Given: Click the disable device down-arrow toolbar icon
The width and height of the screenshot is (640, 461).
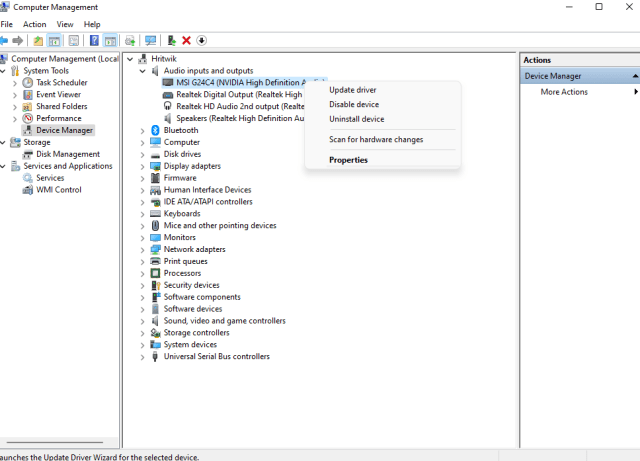Looking at the screenshot, I should tap(201, 41).
